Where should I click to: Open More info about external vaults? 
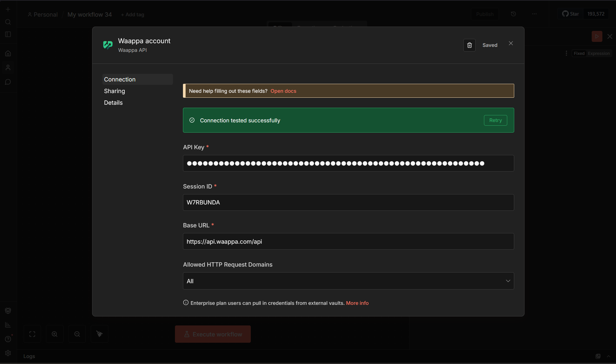click(357, 303)
